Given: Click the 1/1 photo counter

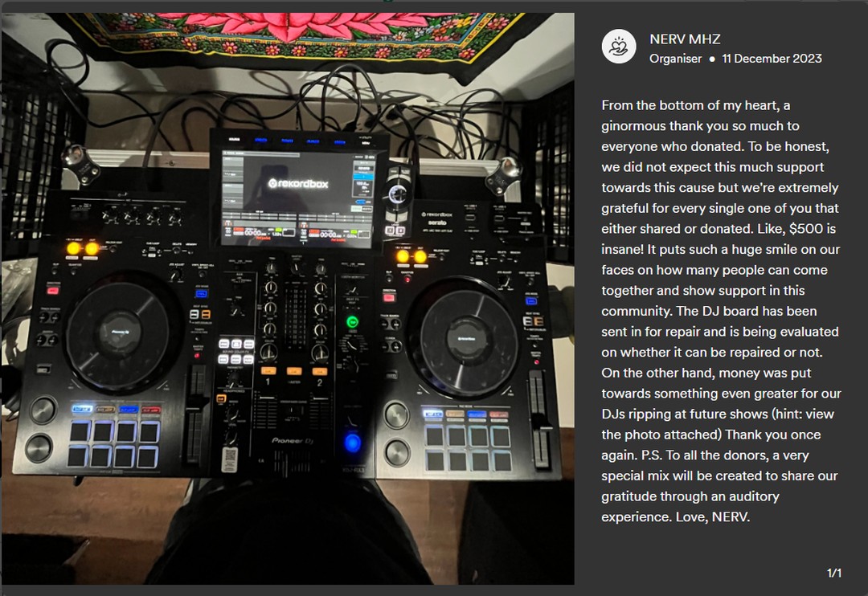Looking at the screenshot, I should tap(834, 573).
